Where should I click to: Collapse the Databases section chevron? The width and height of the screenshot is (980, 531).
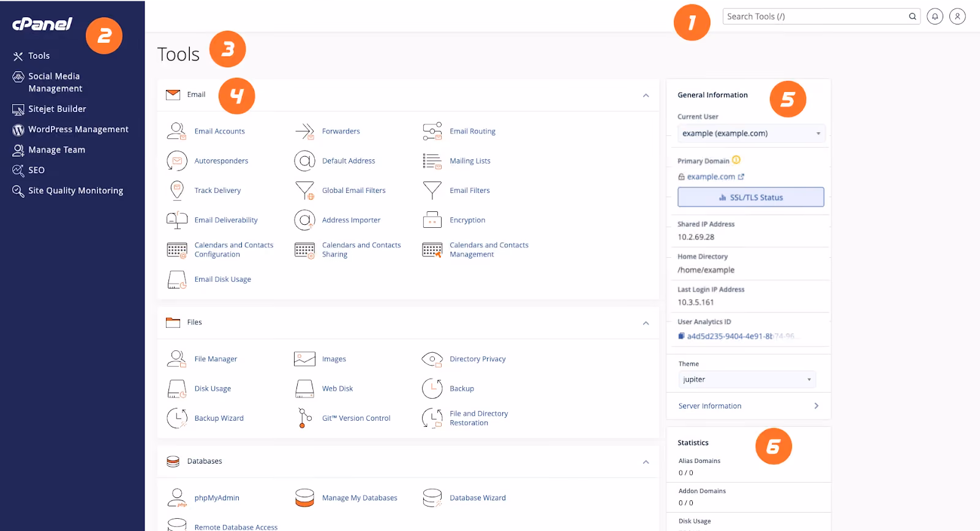point(646,462)
